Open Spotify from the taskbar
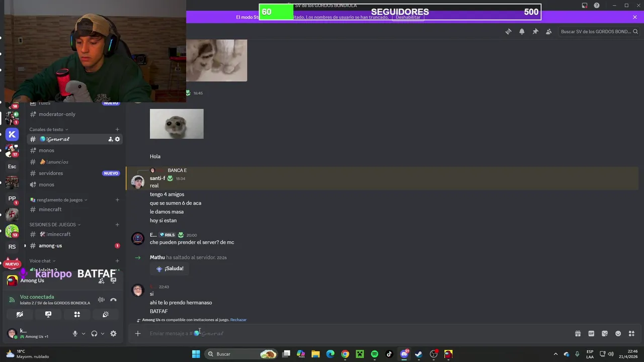 coord(374,354)
